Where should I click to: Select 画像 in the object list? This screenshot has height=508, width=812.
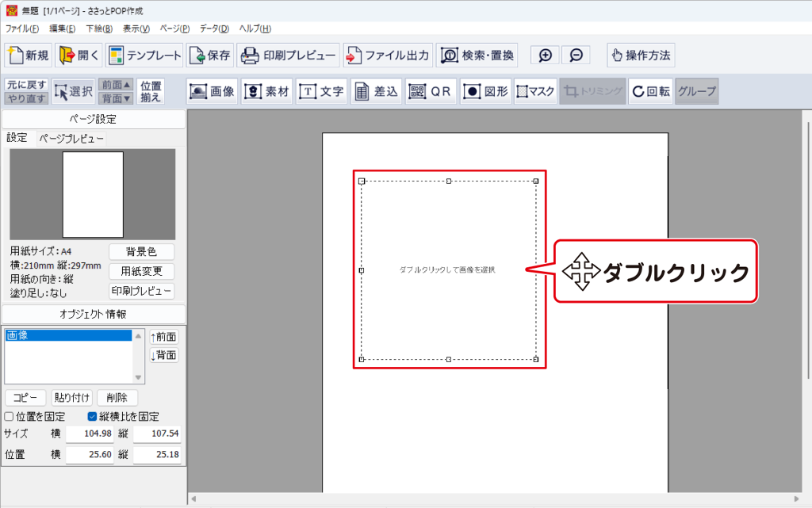[67, 335]
